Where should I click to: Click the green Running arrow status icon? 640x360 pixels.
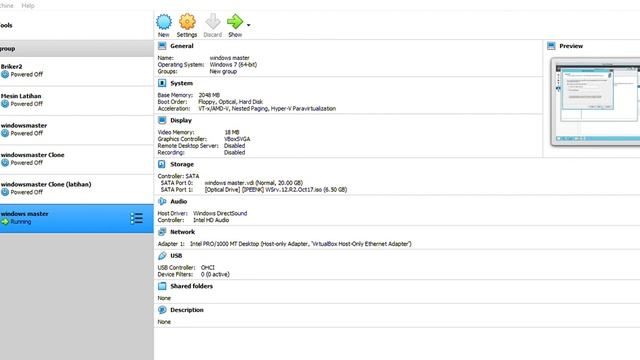pos(5,222)
